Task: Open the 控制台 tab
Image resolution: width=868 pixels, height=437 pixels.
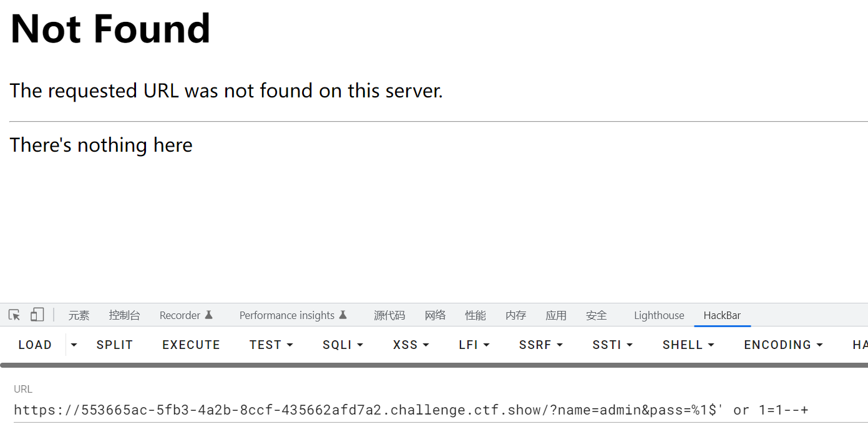Action: coord(124,315)
